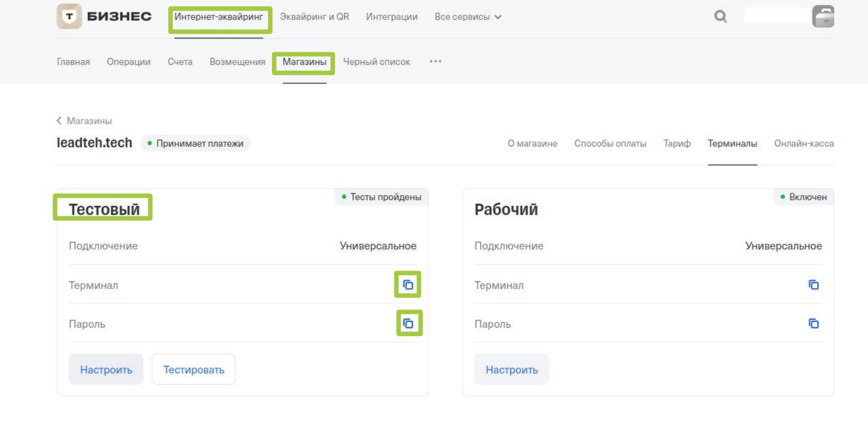Open the «Черный список» tab
Image resolution: width=868 pixels, height=424 pixels.
(x=376, y=61)
